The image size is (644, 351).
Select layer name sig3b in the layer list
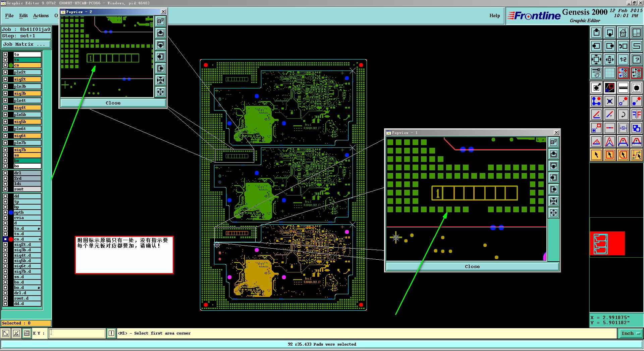point(27,93)
